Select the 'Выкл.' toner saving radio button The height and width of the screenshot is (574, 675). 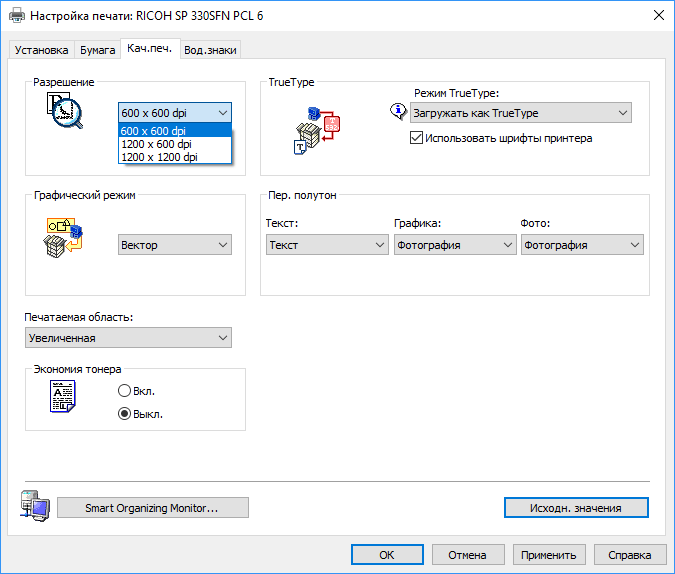pos(125,413)
